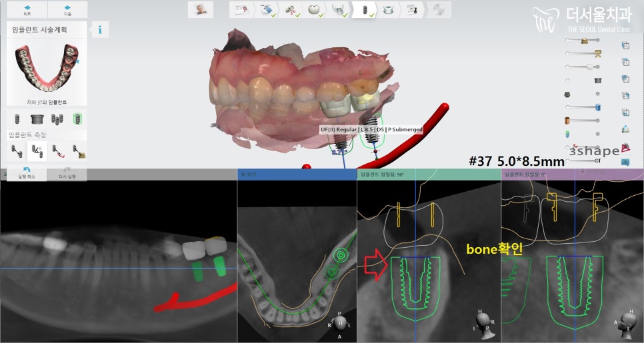Open the blue info icon beside 임플란트 시술계획
The width and height of the screenshot is (644, 343).
coord(100,29)
